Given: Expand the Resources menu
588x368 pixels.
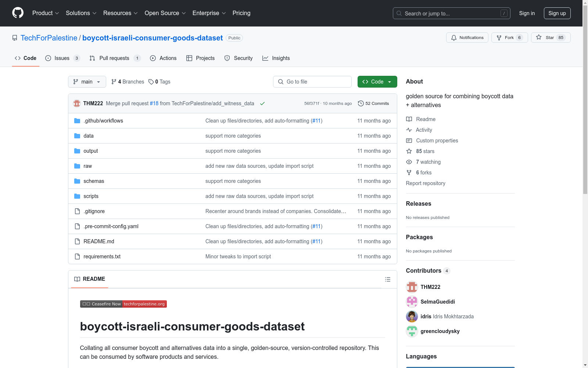Looking at the screenshot, I should (x=121, y=13).
